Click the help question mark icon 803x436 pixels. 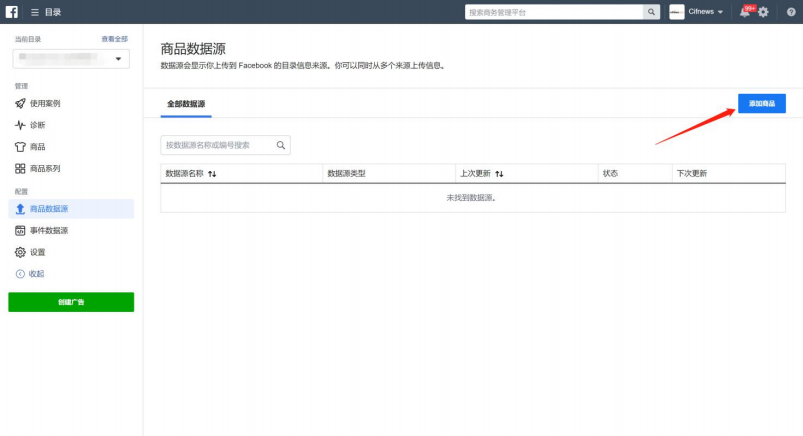(x=791, y=12)
